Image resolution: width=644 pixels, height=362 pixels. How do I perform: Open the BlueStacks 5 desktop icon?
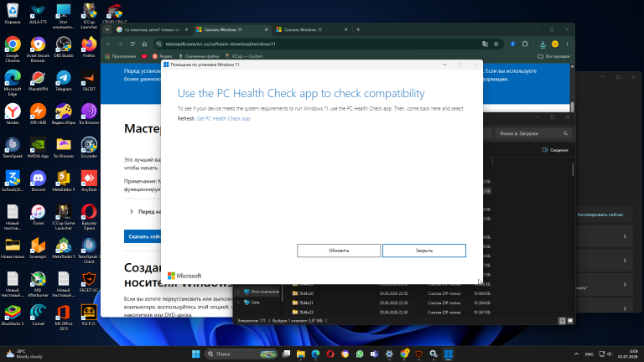(13, 315)
